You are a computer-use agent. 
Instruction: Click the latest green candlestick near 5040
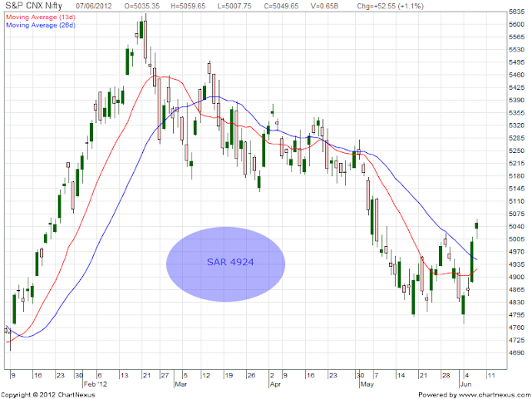pyautogui.click(x=476, y=225)
